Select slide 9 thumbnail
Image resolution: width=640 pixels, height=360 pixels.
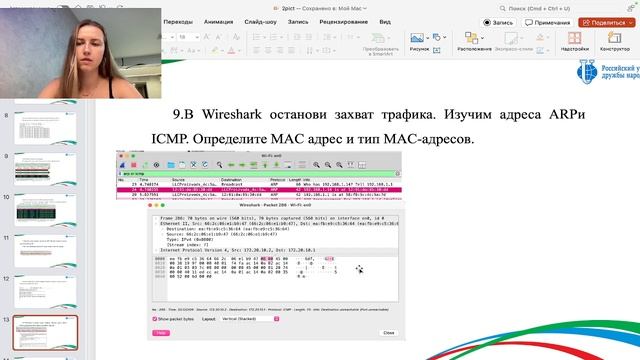(x=45, y=169)
